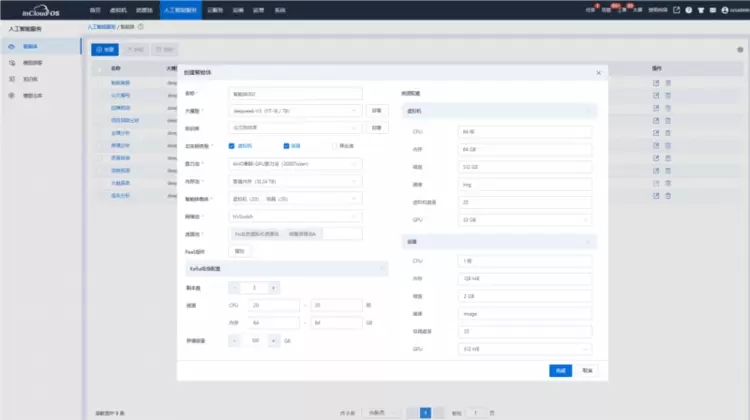Click the user account avatar icon
This screenshot has height=420, width=750.
(725, 10)
